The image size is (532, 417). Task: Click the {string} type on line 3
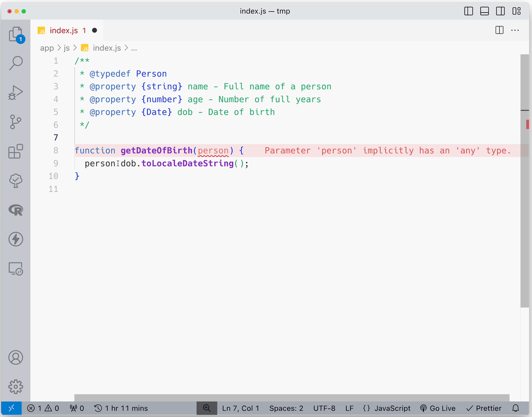(161, 86)
